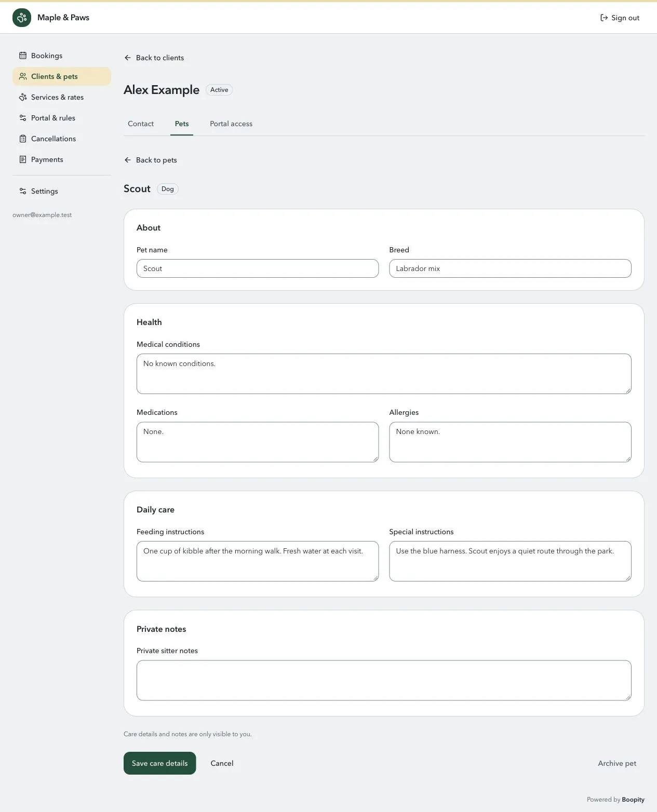Grab the Allergies textarea resize handle
This screenshot has width=657, height=812.
point(628,458)
